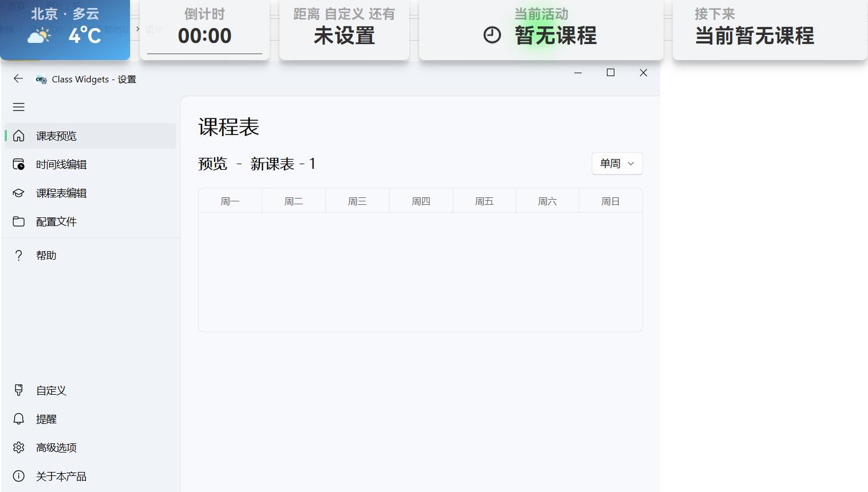
Task: Click the 周五 column header
Action: tap(484, 201)
